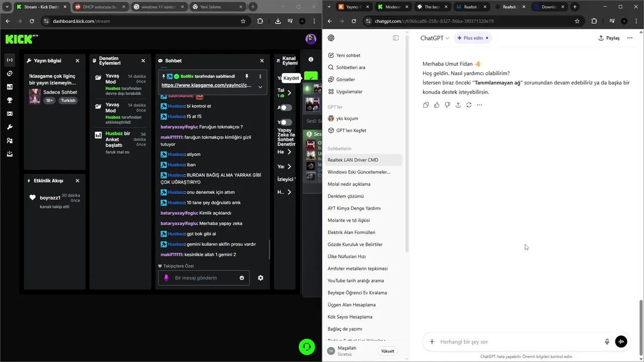The image size is (644, 362).
Task: Open the trophy icon in Kick sidebar
Action: 10,100
